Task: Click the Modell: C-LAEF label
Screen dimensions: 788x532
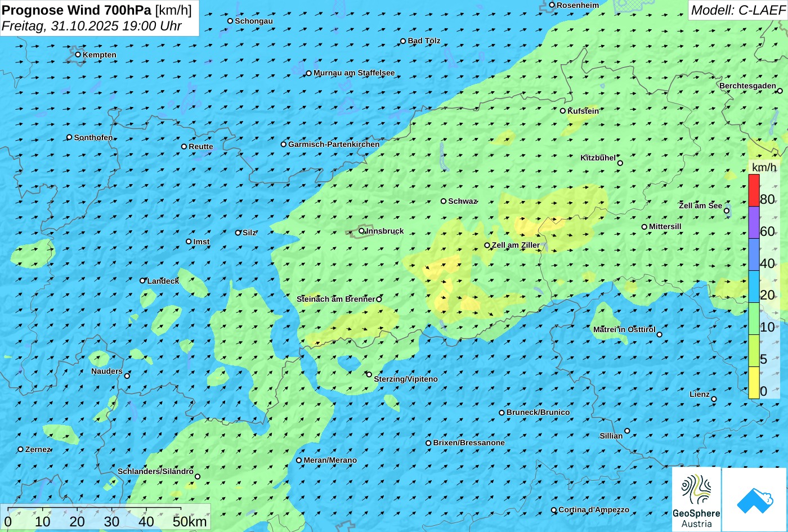Action: (x=737, y=10)
